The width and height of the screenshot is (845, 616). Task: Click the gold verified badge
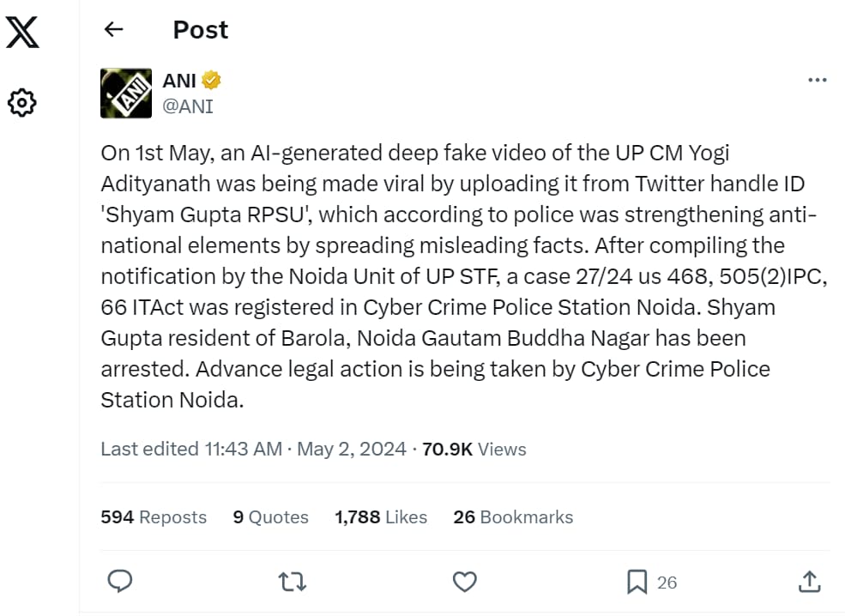(x=212, y=81)
